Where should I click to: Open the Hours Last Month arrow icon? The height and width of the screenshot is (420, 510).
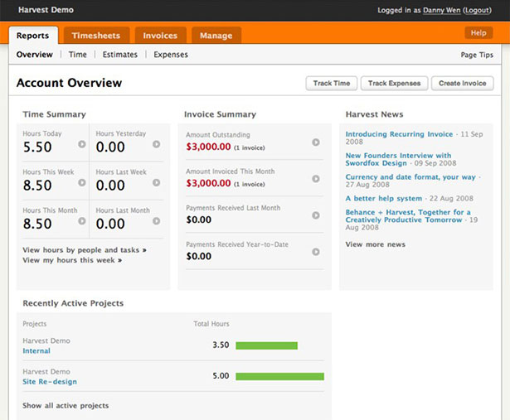pyautogui.click(x=157, y=221)
